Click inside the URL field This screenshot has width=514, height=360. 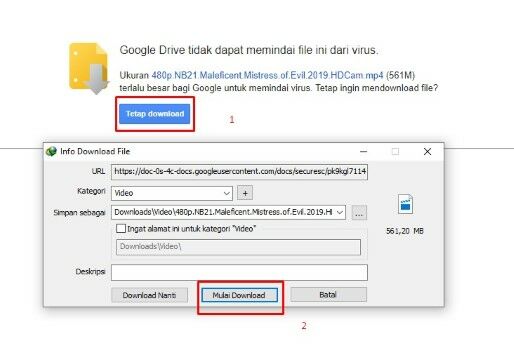pyautogui.click(x=239, y=171)
